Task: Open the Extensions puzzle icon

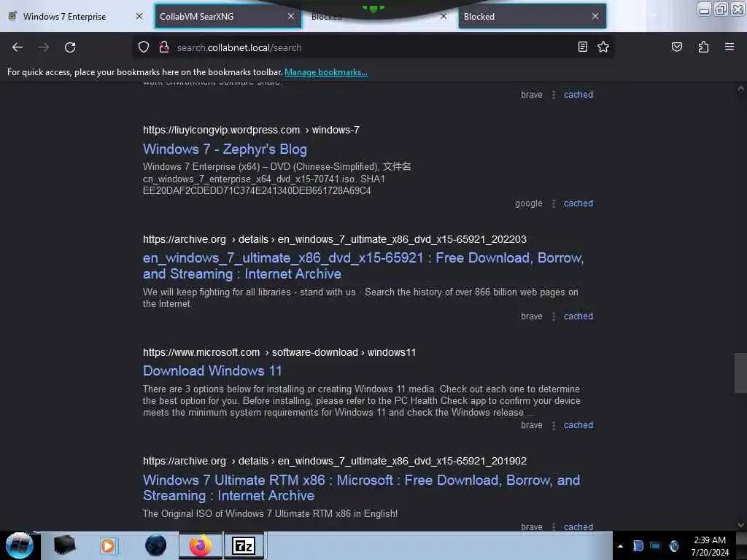Action: (703, 47)
